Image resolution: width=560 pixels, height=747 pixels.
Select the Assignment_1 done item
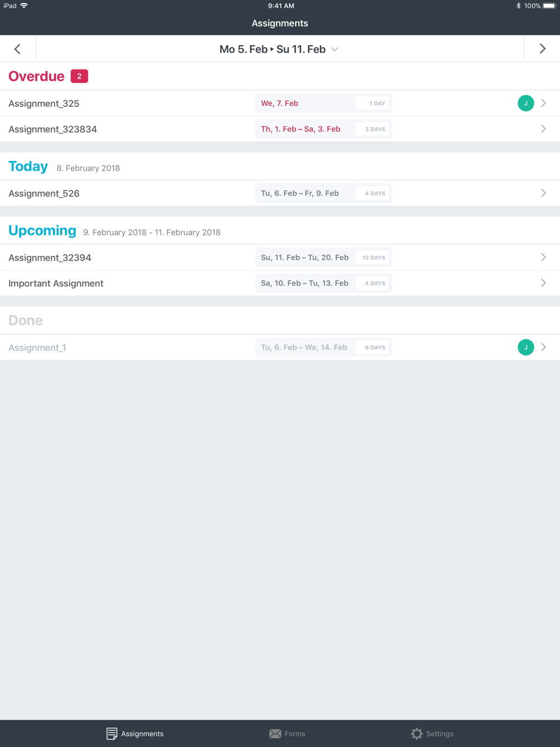pos(37,348)
